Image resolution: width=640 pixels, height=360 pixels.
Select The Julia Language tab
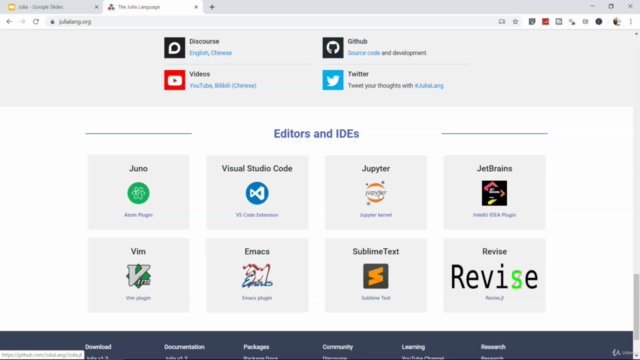click(x=152, y=7)
